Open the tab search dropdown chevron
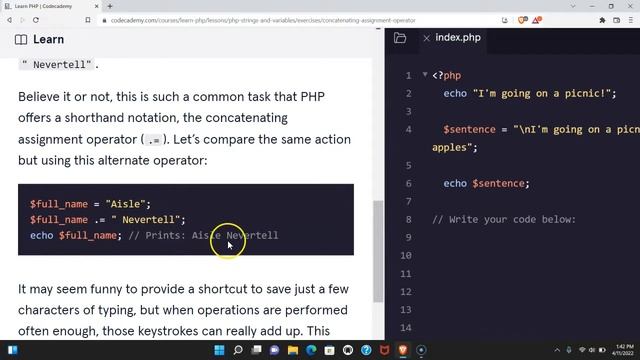 pos(573,6)
